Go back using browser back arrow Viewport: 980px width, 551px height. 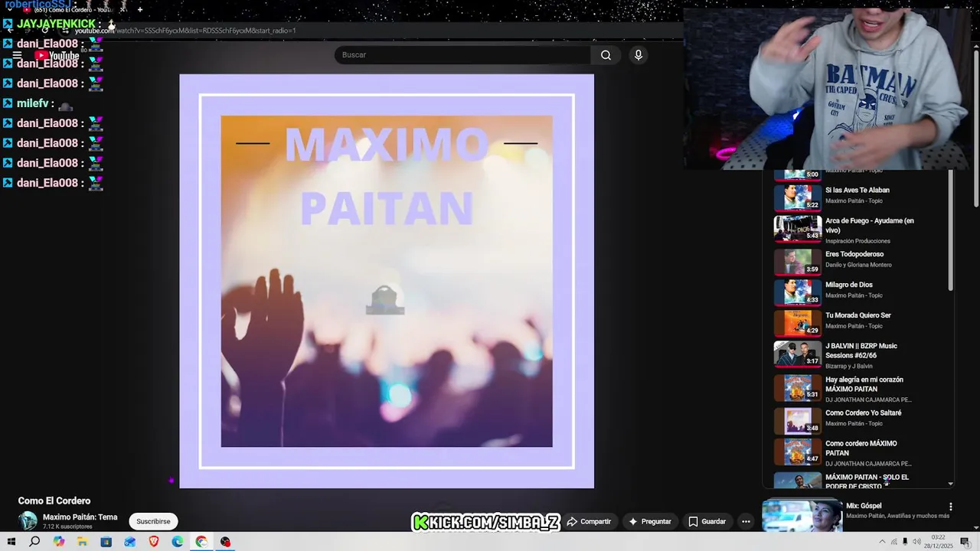(11, 31)
